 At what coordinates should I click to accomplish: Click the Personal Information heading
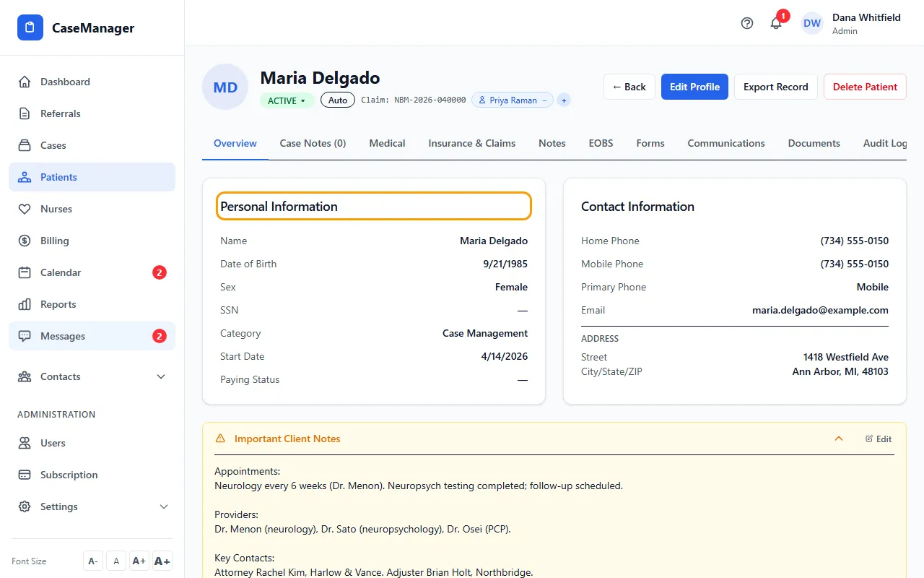[x=279, y=207]
